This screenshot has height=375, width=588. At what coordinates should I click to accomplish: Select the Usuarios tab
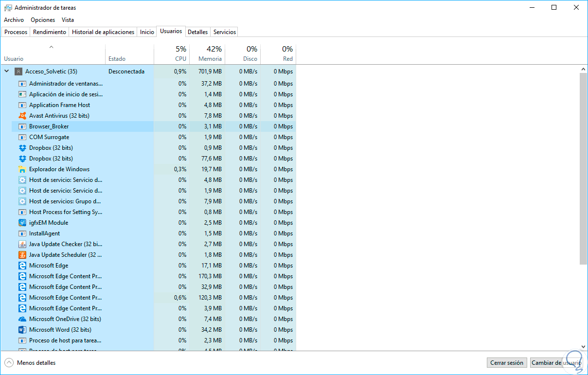coord(171,31)
